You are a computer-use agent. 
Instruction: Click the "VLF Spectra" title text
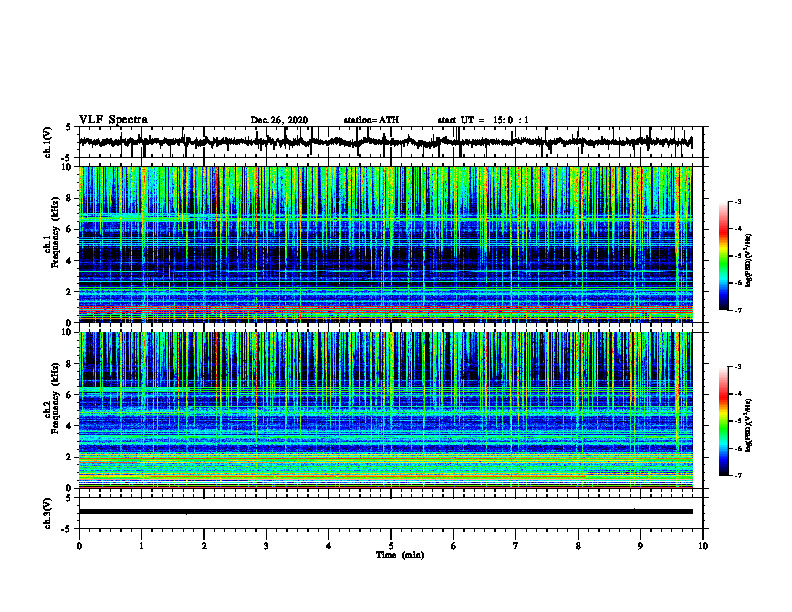click(113, 119)
